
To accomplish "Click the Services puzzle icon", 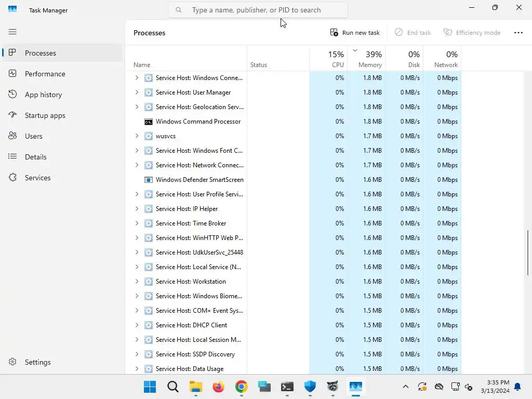I will pyautogui.click(x=12, y=178).
